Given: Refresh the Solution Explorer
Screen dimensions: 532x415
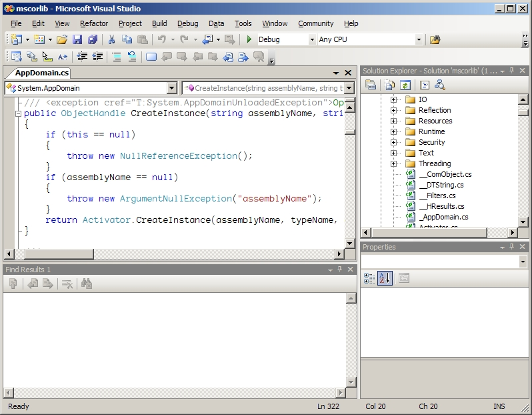Looking at the screenshot, I should [405, 85].
